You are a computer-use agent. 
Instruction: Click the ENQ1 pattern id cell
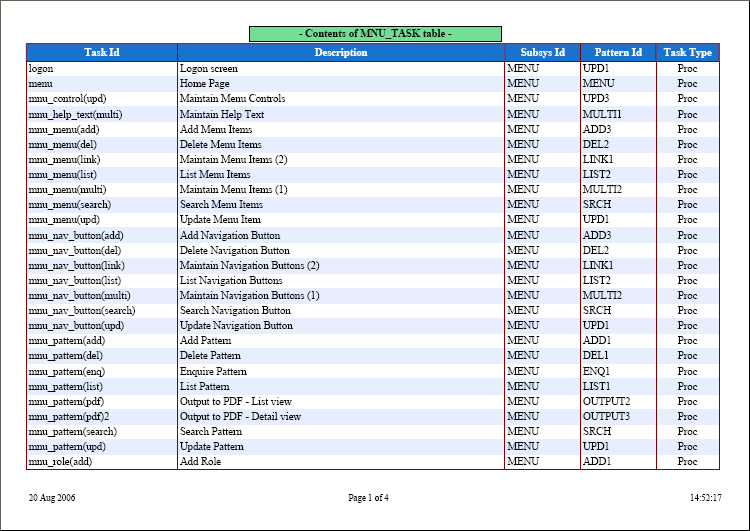pyautogui.click(x=596, y=371)
